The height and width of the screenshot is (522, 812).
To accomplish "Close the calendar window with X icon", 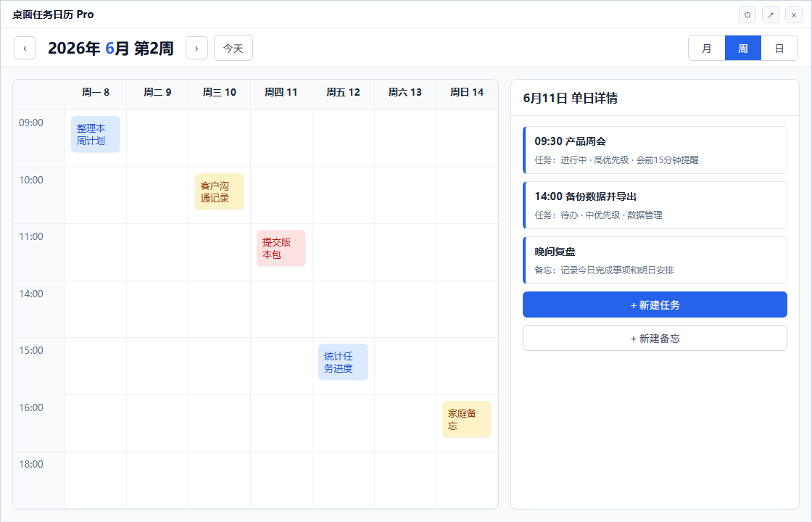I will [x=794, y=14].
